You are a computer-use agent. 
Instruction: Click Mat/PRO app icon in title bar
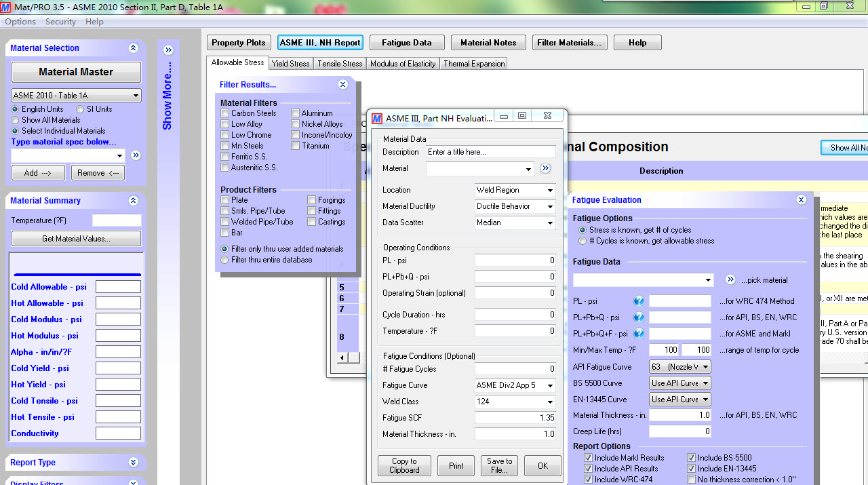(x=5, y=6)
